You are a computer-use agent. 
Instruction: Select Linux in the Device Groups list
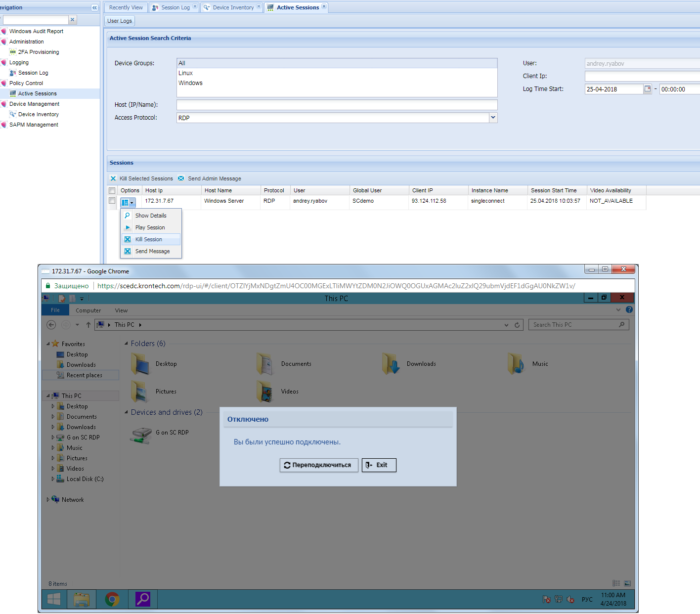pyautogui.click(x=186, y=73)
